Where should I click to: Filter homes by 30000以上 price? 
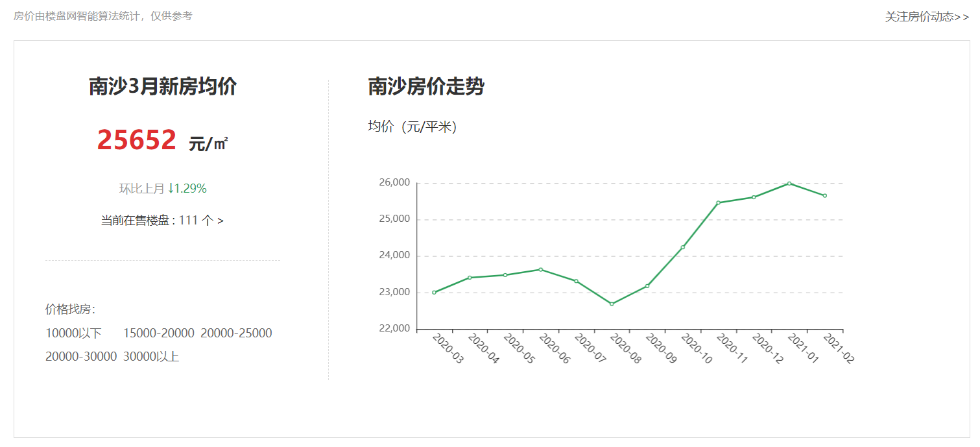(151, 356)
